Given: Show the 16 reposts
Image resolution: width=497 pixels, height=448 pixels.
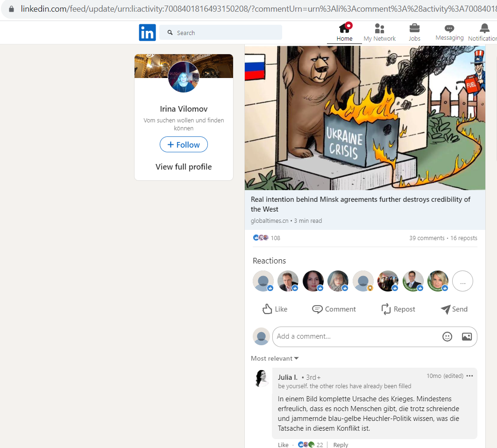Looking at the screenshot, I should tap(464, 238).
